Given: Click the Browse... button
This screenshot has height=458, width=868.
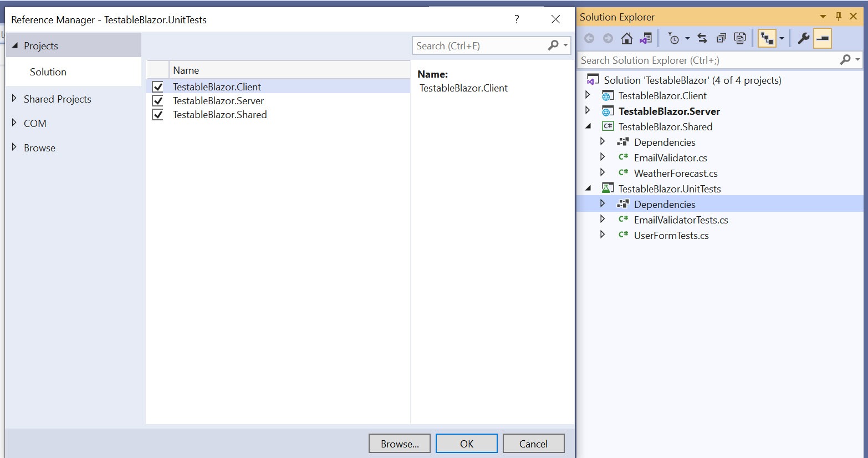Looking at the screenshot, I should click(x=400, y=444).
